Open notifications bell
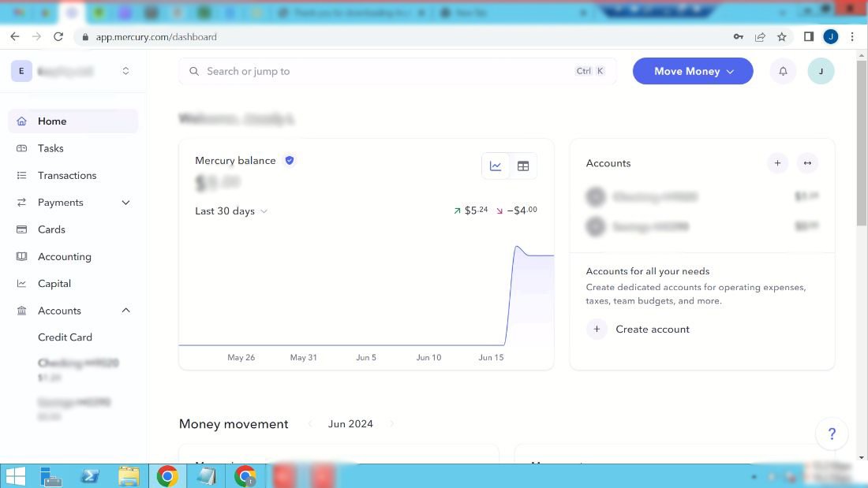This screenshot has height=488, width=868. pyautogui.click(x=783, y=72)
